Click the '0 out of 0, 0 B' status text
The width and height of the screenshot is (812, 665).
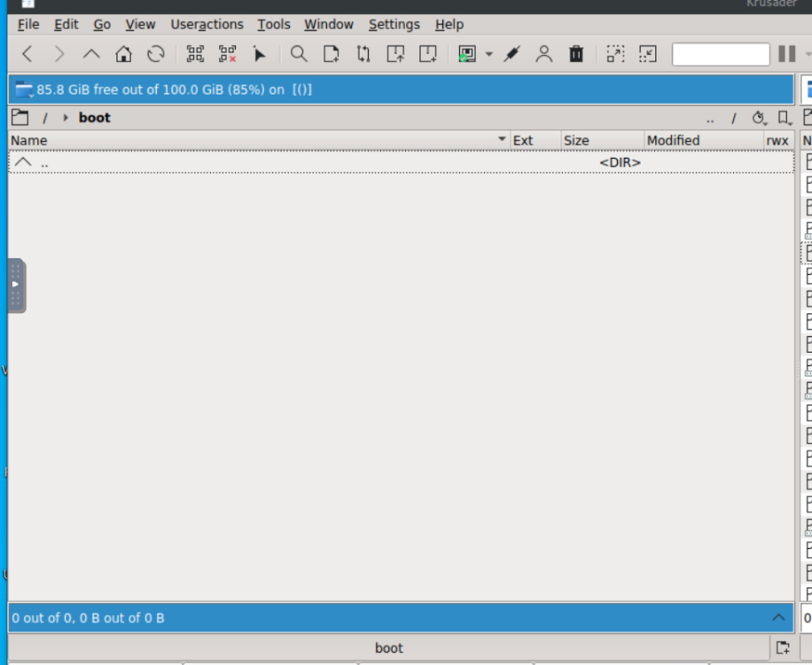tap(88, 618)
